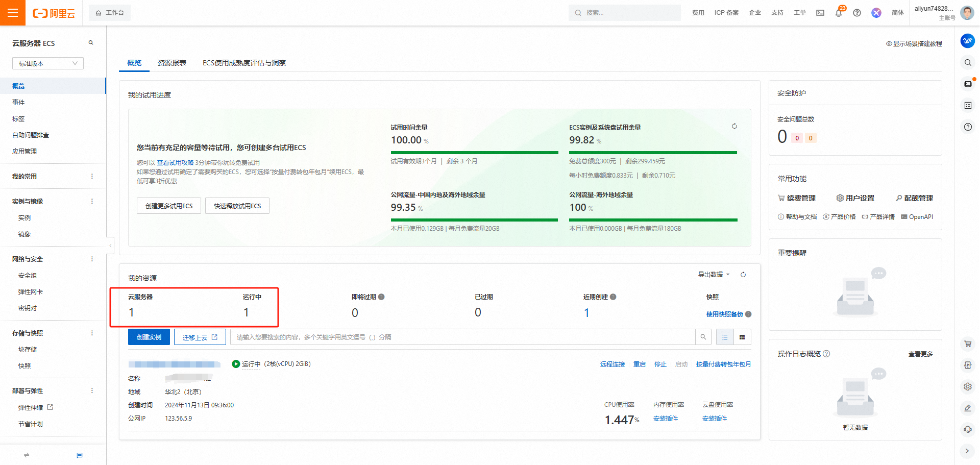Open the shopping cart icon in right rail
The image size is (980, 465).
point(967,344)
